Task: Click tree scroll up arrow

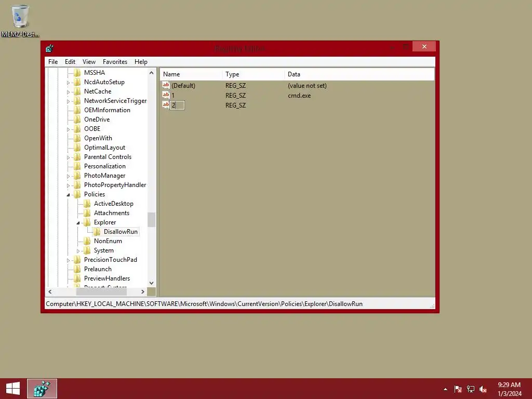Action: click(x=151, y=73)
